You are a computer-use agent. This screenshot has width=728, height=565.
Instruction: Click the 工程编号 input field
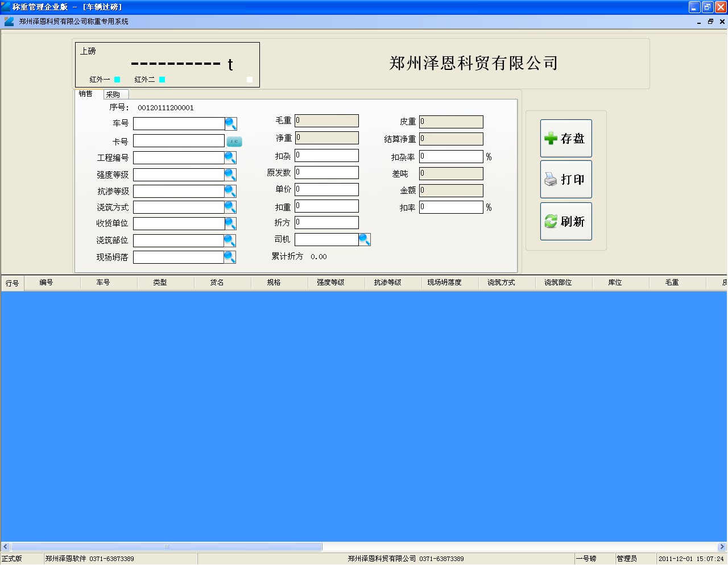click(179, 157)
